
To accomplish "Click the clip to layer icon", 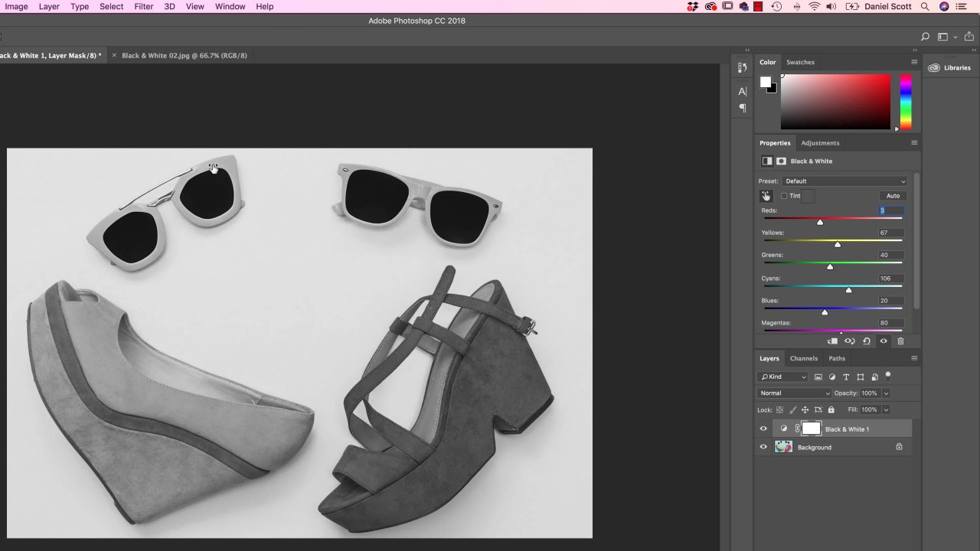I will 832,341.
